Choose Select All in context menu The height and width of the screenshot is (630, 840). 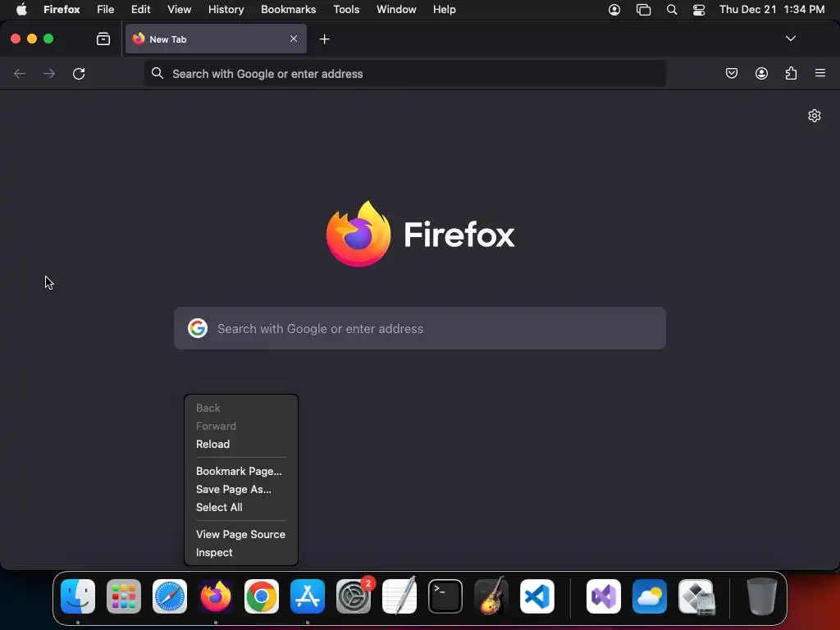[x=218, y=507]
